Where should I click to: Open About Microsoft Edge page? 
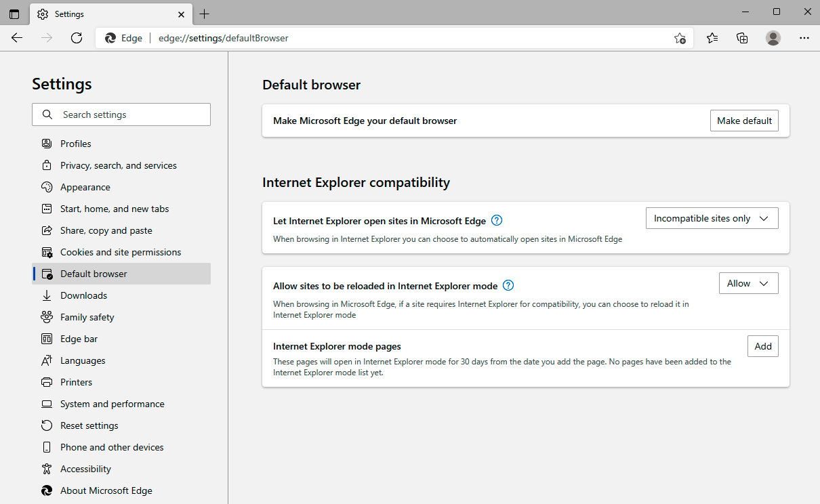coord(106,490)
